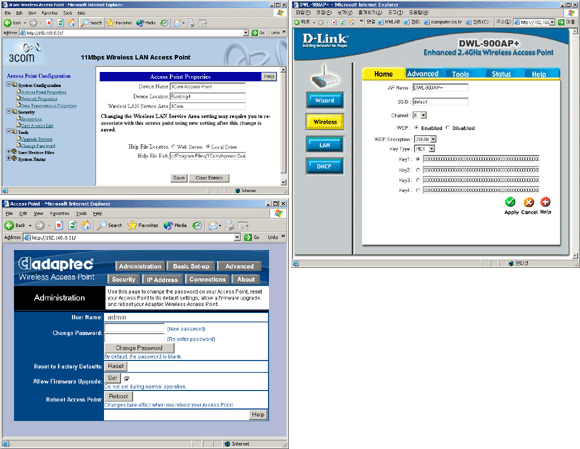This screenshot has height=449, width=580.
Task: Click Back icon in Adaptec window toolbar
Action: click(x=9, y=225)
